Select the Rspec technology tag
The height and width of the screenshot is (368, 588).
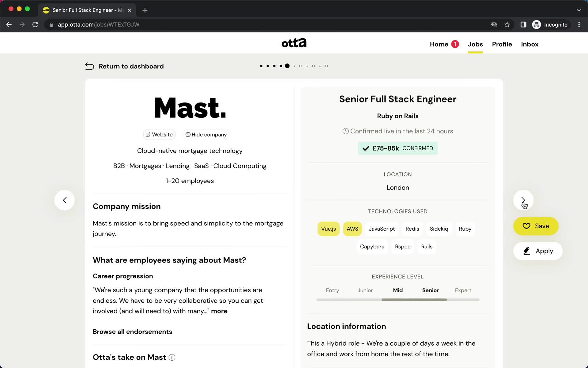click(402, 247)
